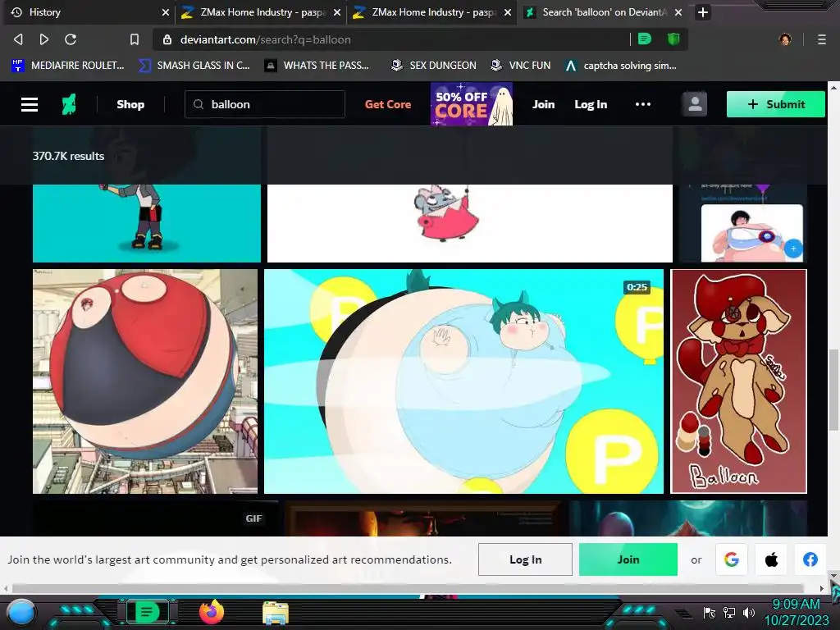The width and height of the screenshot is (840, 630).
Task: Click the horizontal scrollbar right arrow
Action: [x=822, y=588]
